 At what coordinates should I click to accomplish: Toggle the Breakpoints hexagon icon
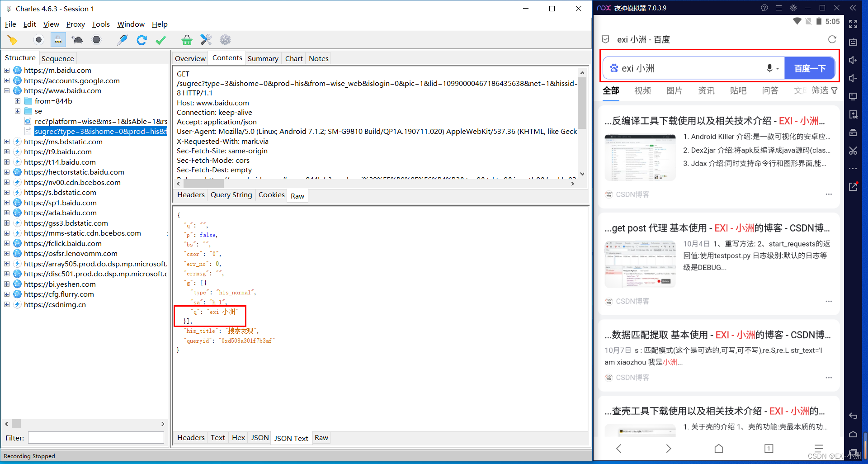coord(96,40)
